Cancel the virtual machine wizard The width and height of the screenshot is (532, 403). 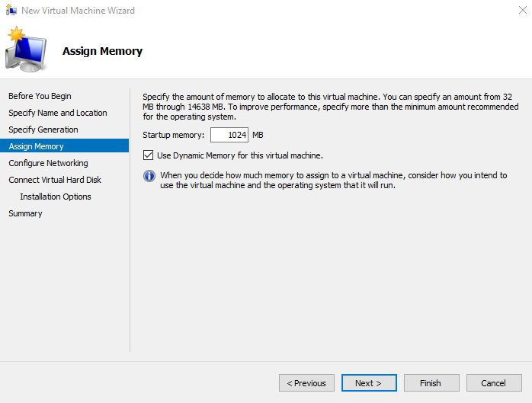coord(493,382)
